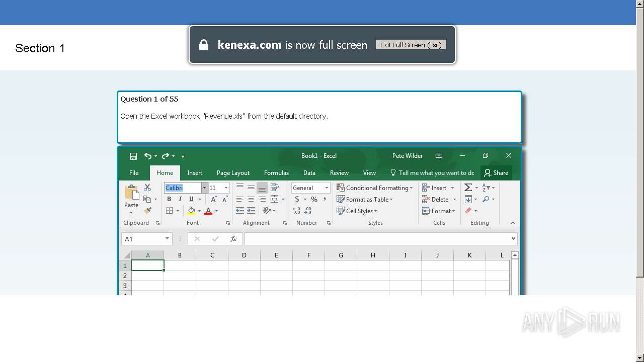Click the Calibri font name box
This screenshot has width=644, height=362.
[x=183, y=188]
